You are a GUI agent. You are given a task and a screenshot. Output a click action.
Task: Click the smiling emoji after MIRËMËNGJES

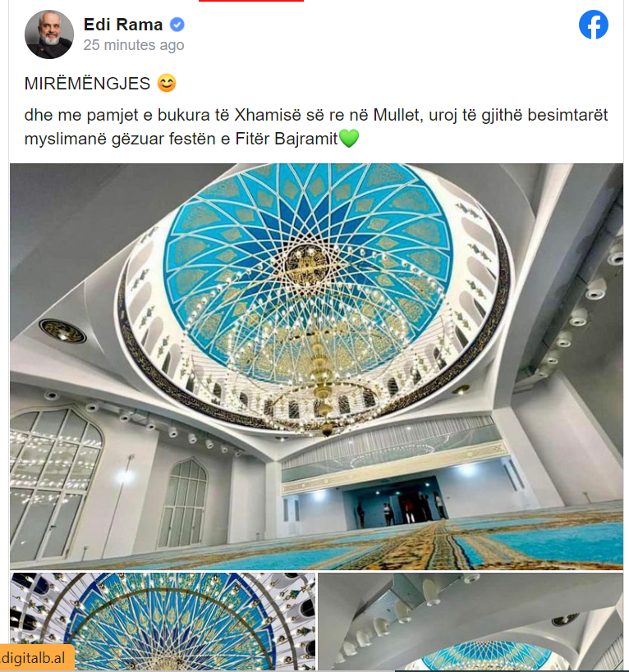point(167,83)
